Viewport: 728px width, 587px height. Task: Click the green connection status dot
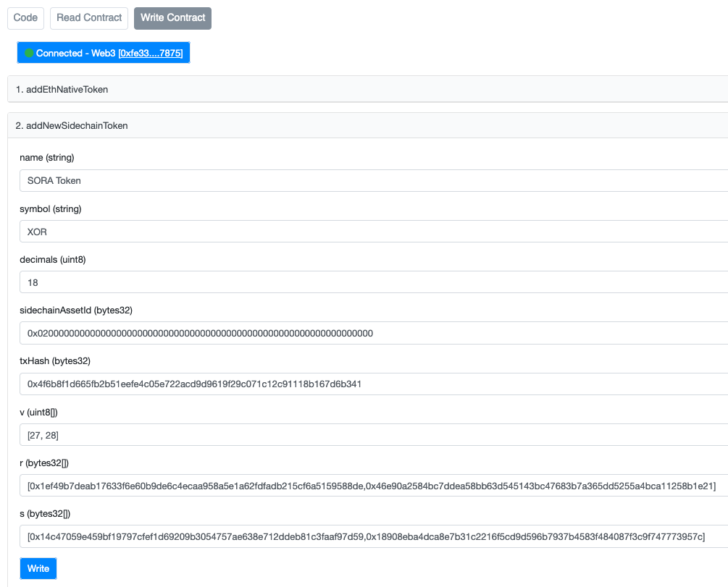click(x=29, y=53)
